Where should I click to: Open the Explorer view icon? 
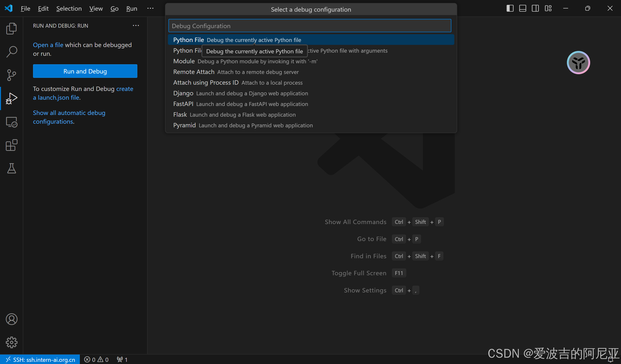click(x=11, y=28)
